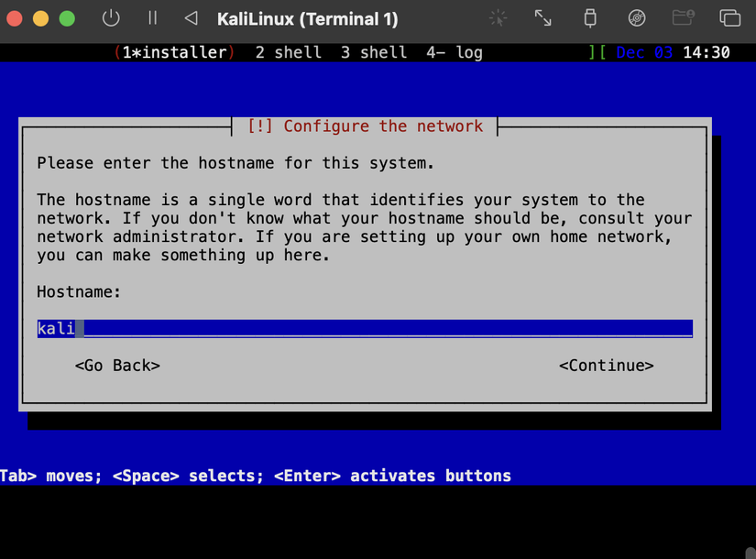Click the Tab moves help line

click(x=256, y=476)
